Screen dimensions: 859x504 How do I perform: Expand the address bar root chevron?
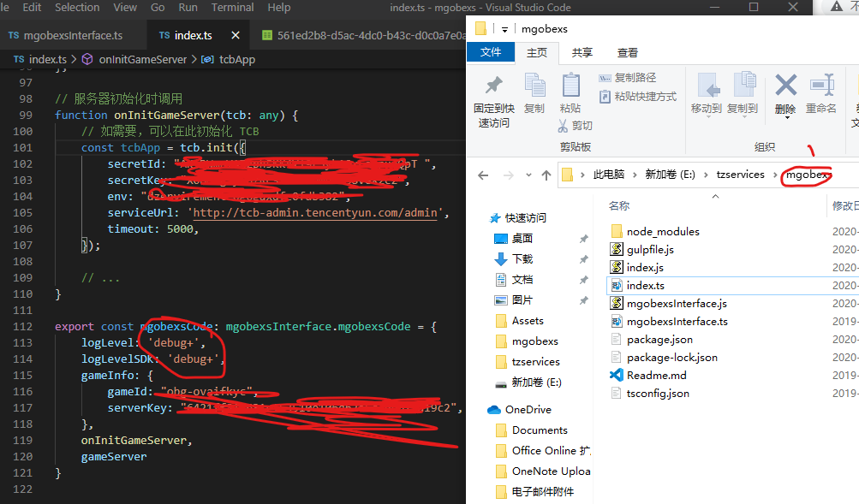(583, 175)
